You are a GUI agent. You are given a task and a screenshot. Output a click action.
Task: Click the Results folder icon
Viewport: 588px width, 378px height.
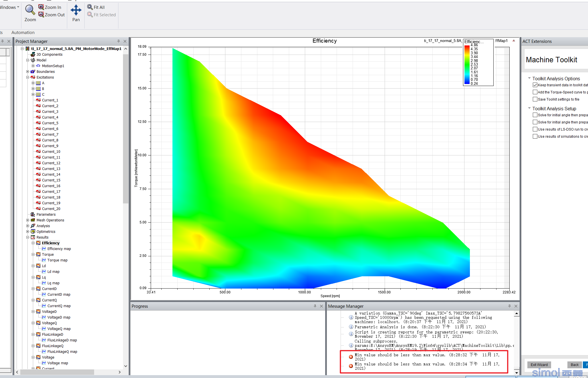point(33,237)
